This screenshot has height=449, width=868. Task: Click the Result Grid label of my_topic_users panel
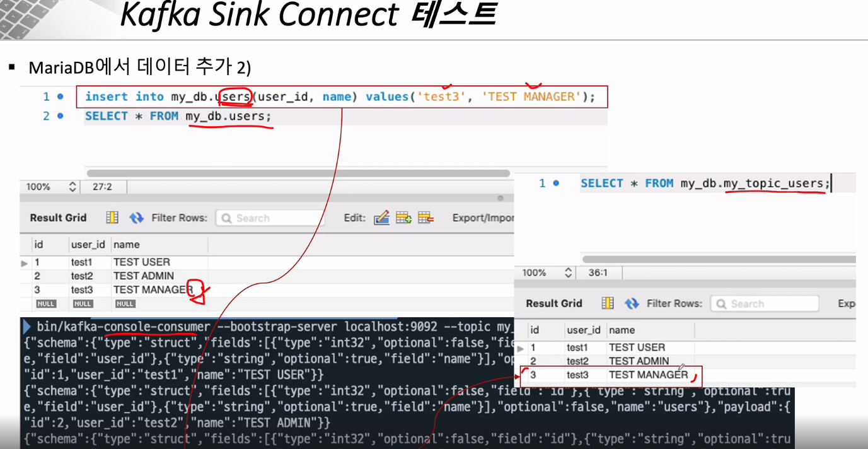point(554,303)
